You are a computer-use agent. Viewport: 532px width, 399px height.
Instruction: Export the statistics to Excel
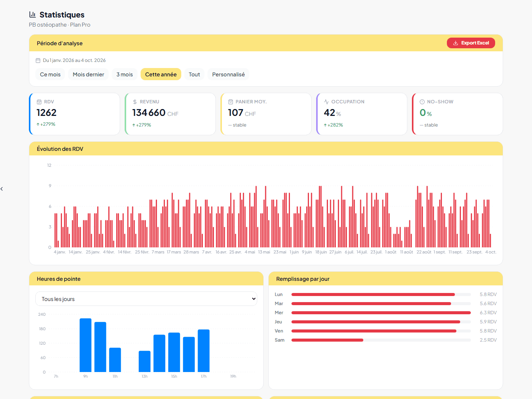(471, 43)
